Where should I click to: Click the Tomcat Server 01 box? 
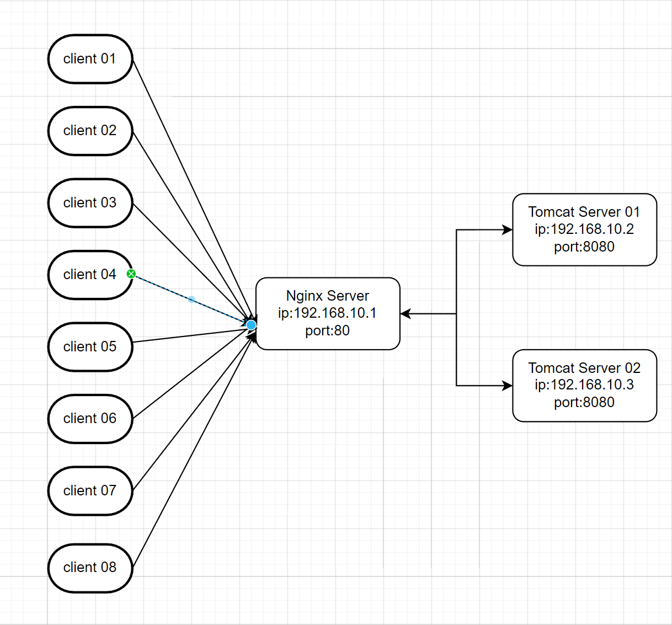(x=584, y=229)
